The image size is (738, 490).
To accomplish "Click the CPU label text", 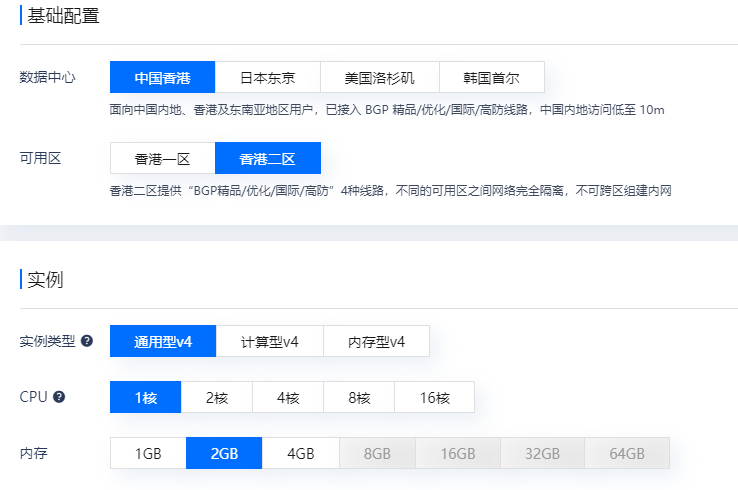I will click(33, 397).
